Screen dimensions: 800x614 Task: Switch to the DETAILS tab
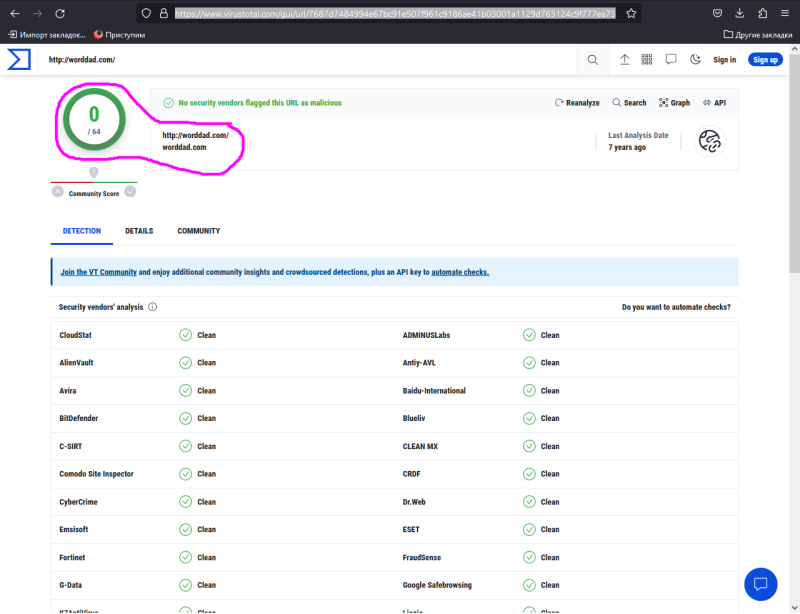(139, 231)
